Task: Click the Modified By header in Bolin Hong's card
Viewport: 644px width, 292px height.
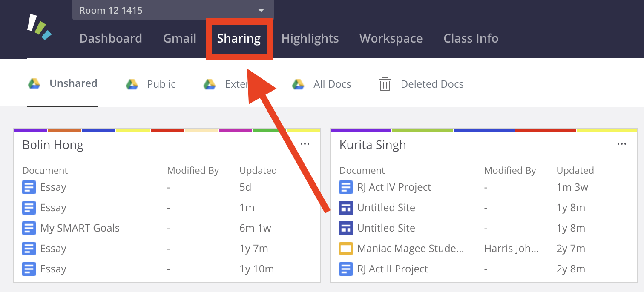Action: [193, 170]
